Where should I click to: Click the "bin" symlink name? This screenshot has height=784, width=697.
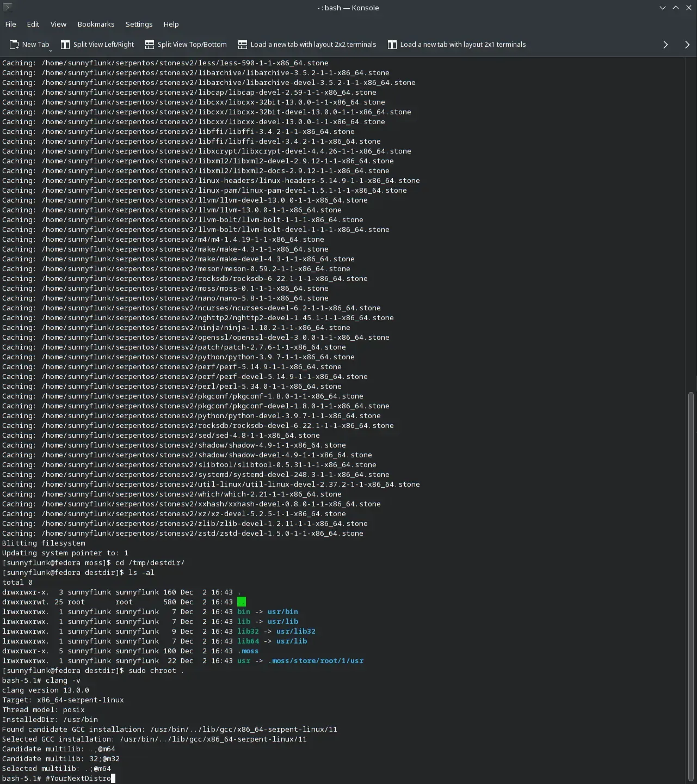point(244,612)
